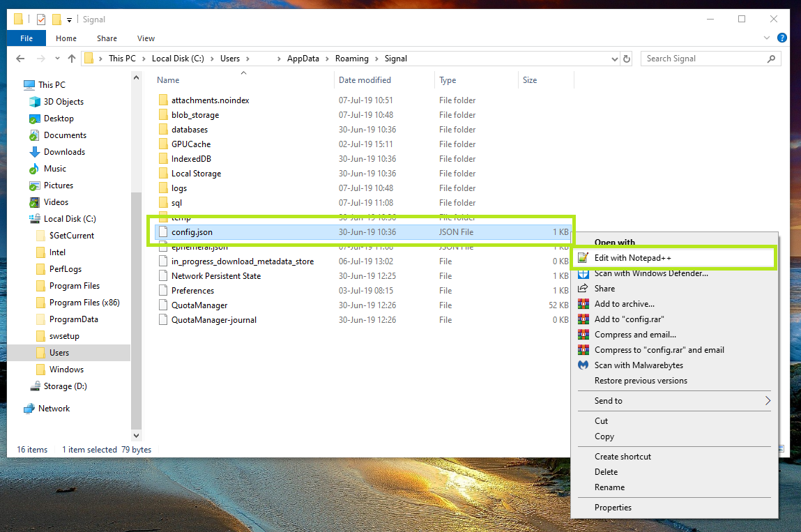Refresh the Signal folder view
The width and height of the screenshot is (801, 532).
click(x=627, y=59)
